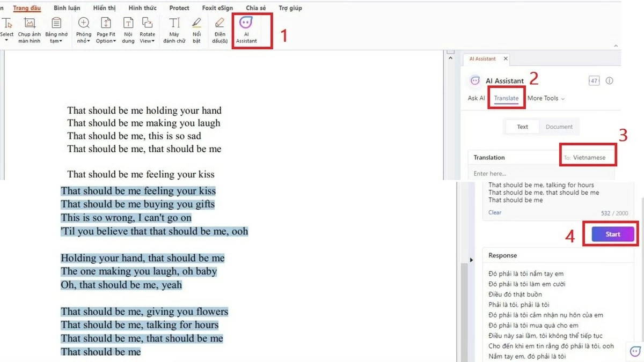Select the Chụp ảnh màn hình screenshot tool
This screenshot has height=362, width=644.
point(30,29)
